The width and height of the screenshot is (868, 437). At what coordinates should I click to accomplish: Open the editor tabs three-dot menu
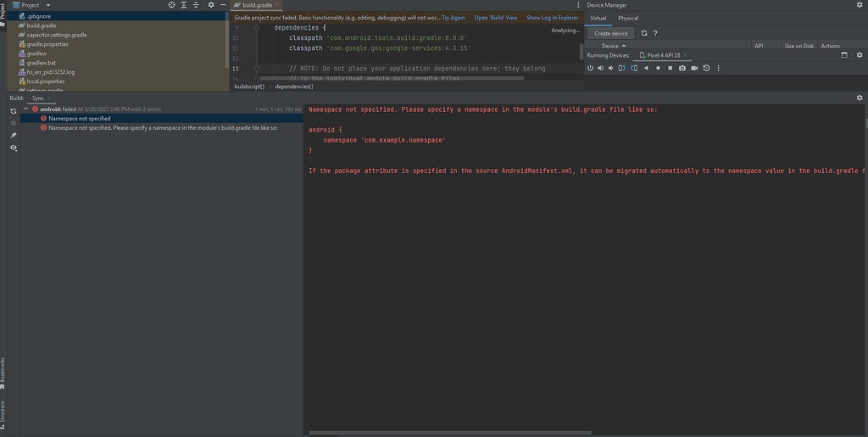pyautogui.click(x=578, y=5)
